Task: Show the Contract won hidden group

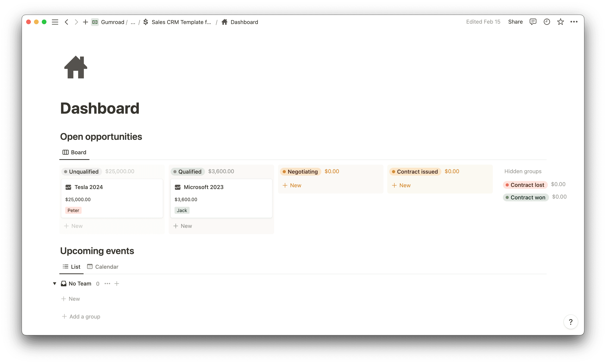Action: [526, 197]
